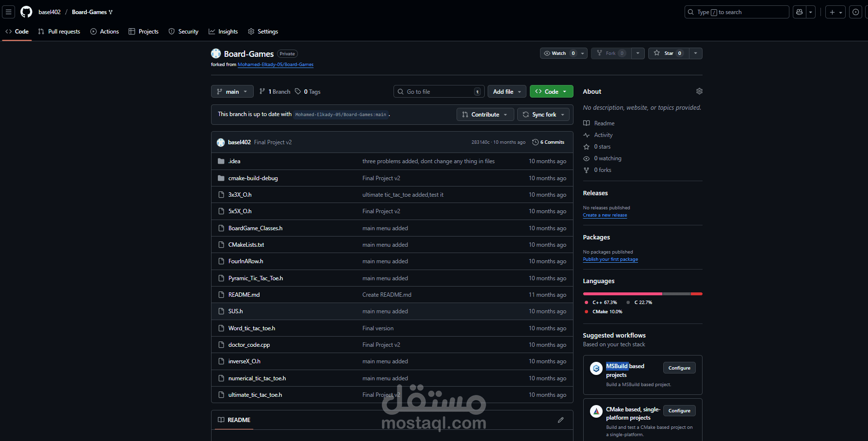Follow the Mohamed-Elkady-05/Board-Games fork link
The width and height of the screenshot is (868, 441).
[x=276, y=65]
